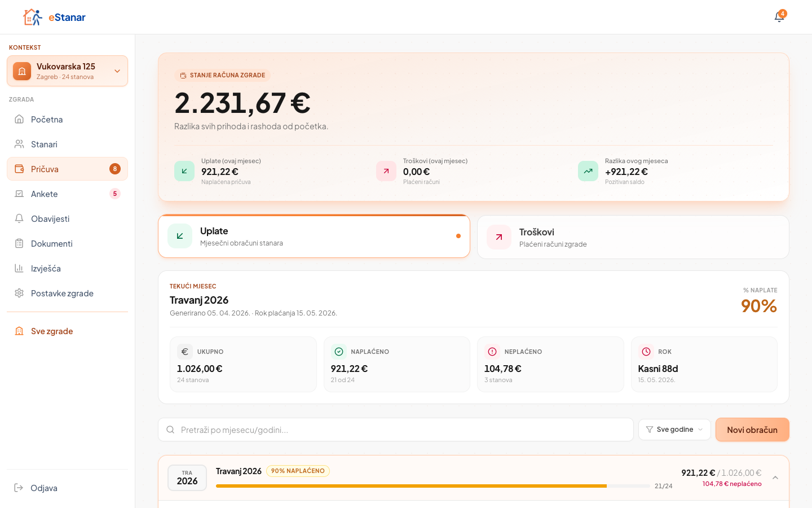The height and width of the screenshot is (508, 812).
Task: Click the 90% NAPLAĆENO badge
Action: [x=298, y=471]
